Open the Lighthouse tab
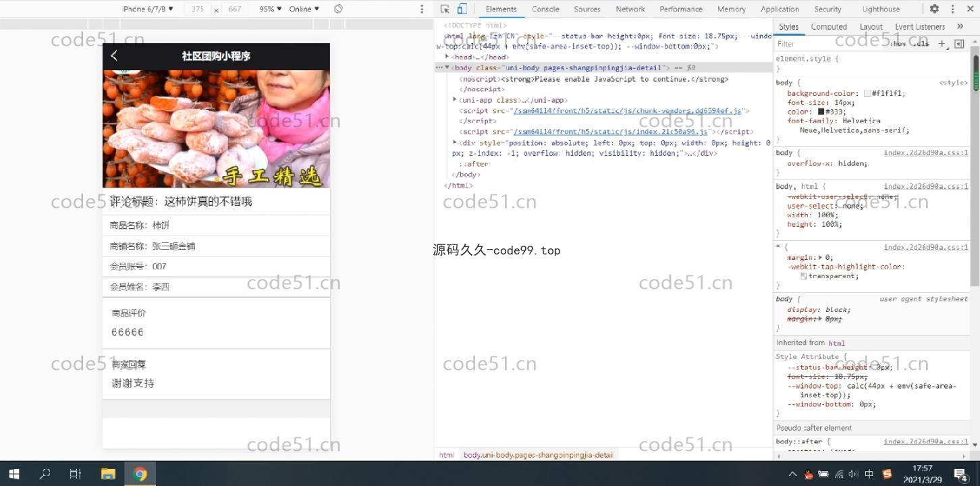Image resolution: width=980 pixels, height=486 pixels. (881, 9)
